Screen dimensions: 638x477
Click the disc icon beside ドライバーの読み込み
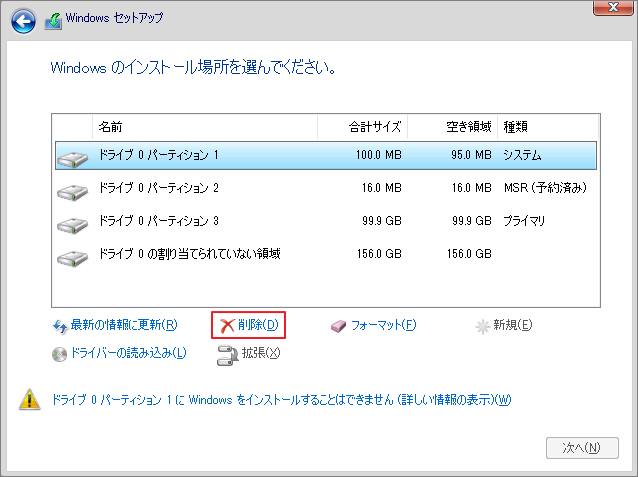pyautogui.click(x=59, y=354)
